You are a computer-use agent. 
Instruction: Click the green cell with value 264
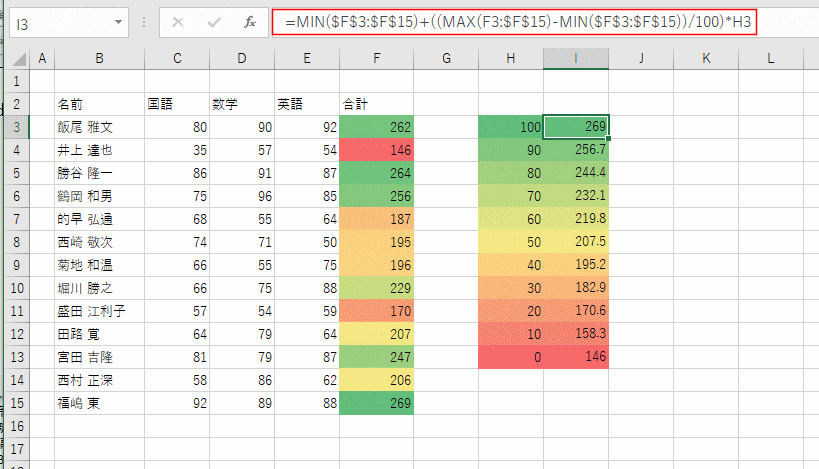[377, 173]
